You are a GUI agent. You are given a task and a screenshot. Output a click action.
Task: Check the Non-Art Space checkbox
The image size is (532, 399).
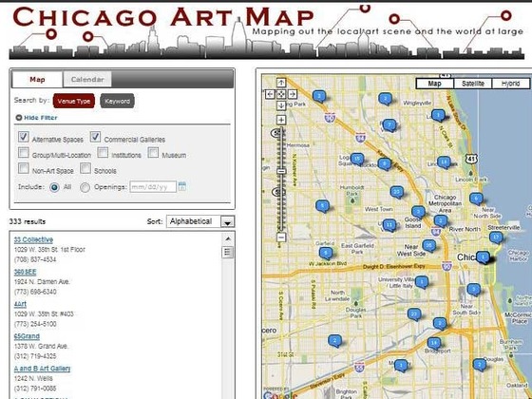click(x=24, y=168)
